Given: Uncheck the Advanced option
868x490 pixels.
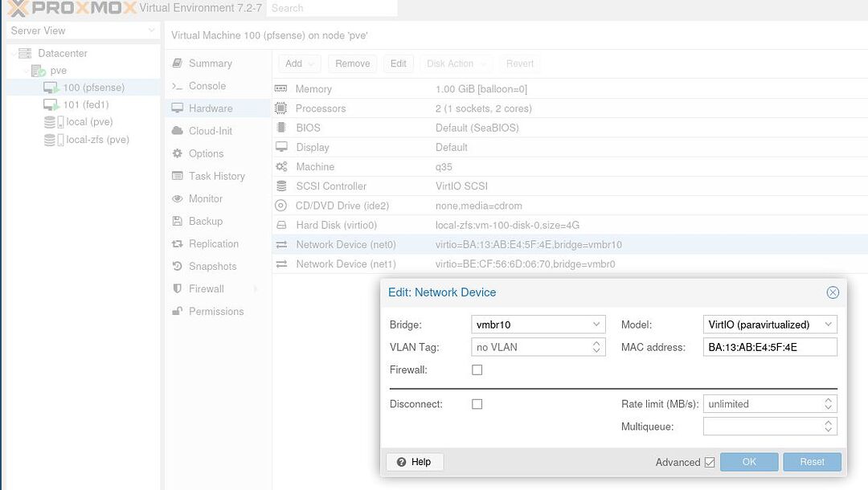Looking at the screenshot, I should pyautogui.click(x=710, y=462).
